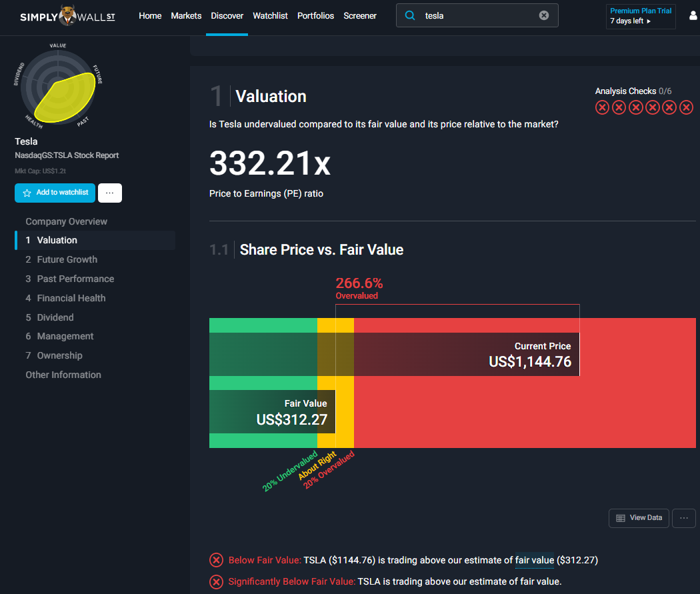Open the Screener page
700x594 pixels.
(x=360, y=16)
